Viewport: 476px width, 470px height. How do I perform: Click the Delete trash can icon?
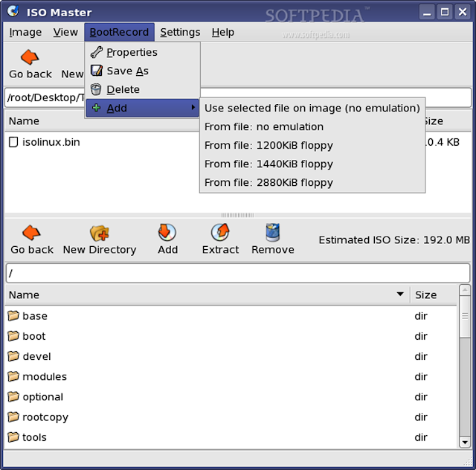[x=96, y=89]
